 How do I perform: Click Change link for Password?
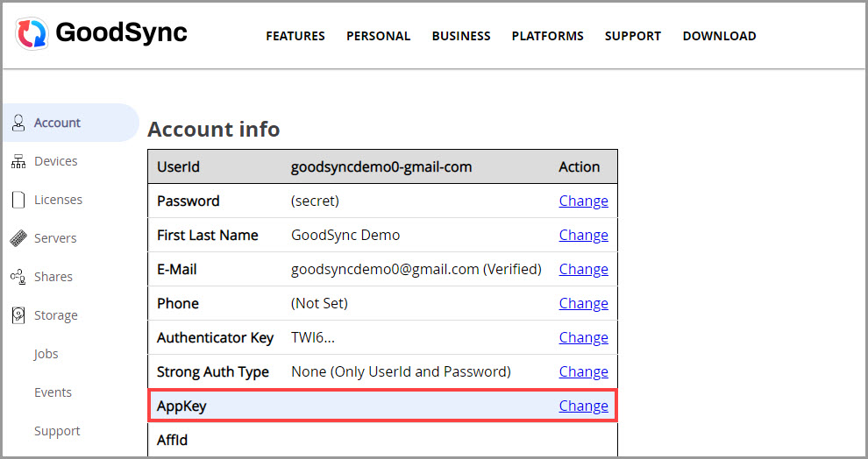(x=583, y=201)
